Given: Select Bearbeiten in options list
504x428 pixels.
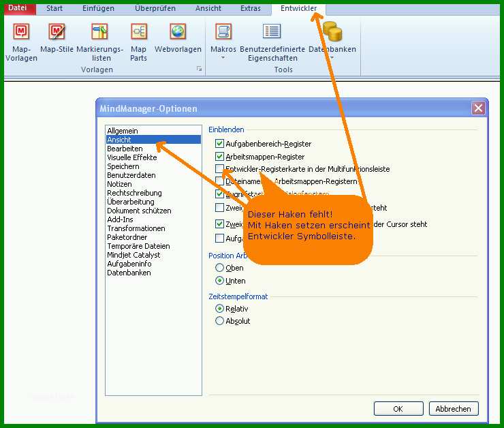Looking at the screenshot, I should pos(154,149).
